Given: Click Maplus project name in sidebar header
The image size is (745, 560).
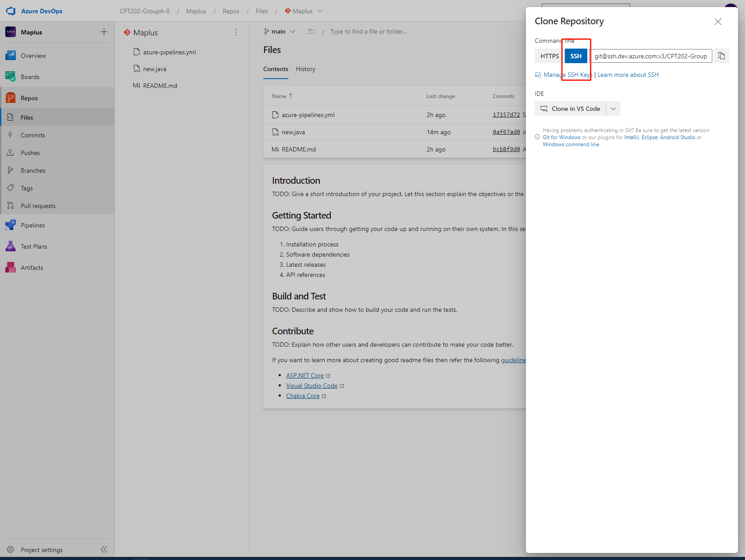Looking at the screenshot, I should point(31,32).
